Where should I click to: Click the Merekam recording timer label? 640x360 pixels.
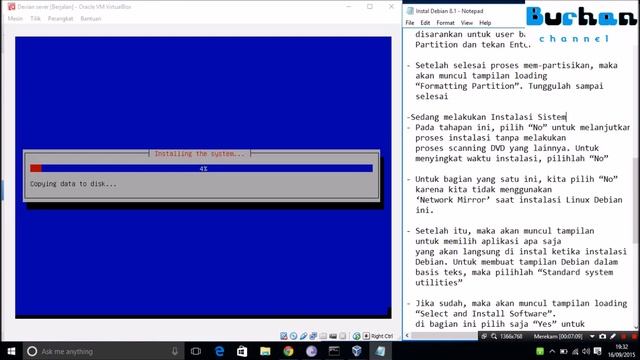[558, 337]
